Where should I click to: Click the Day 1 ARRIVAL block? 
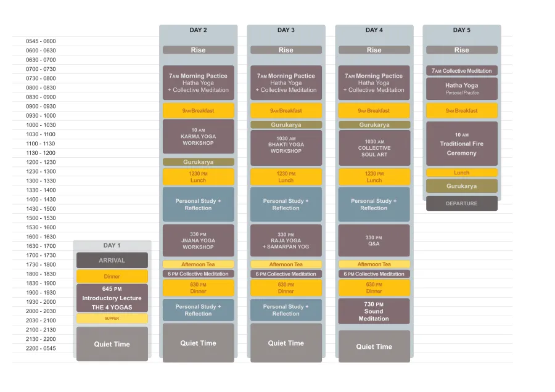[x=112, y=260]
